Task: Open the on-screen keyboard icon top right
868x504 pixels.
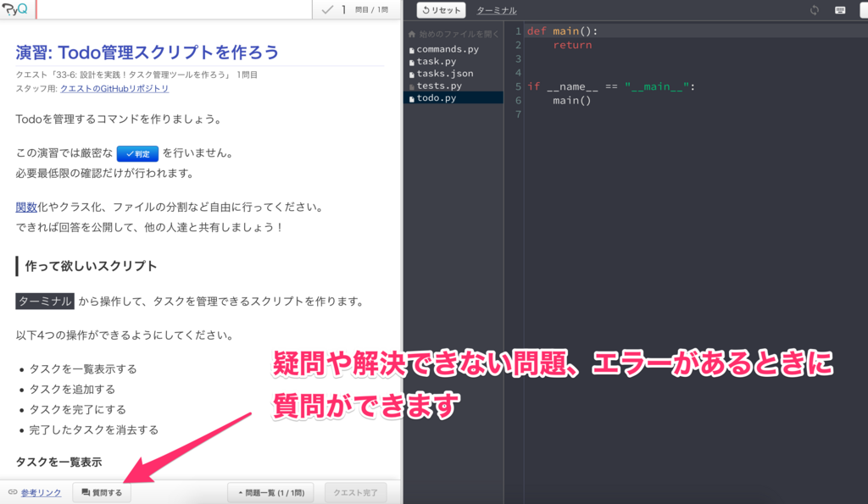Action: coord(840,9)
